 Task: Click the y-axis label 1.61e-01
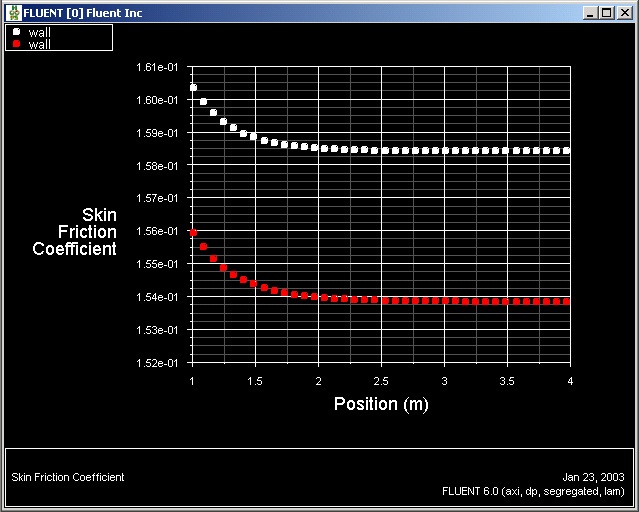pos(157,67)
